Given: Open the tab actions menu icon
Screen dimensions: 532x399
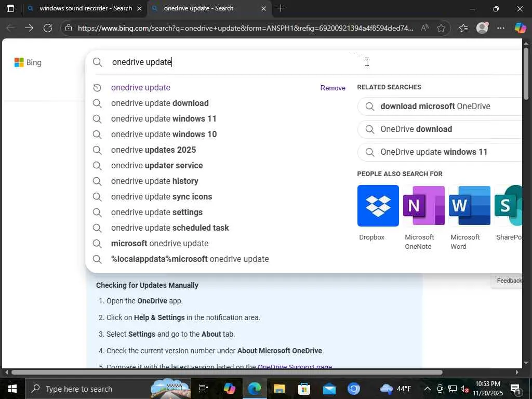Looking at the screenshot, I should 10,8.
